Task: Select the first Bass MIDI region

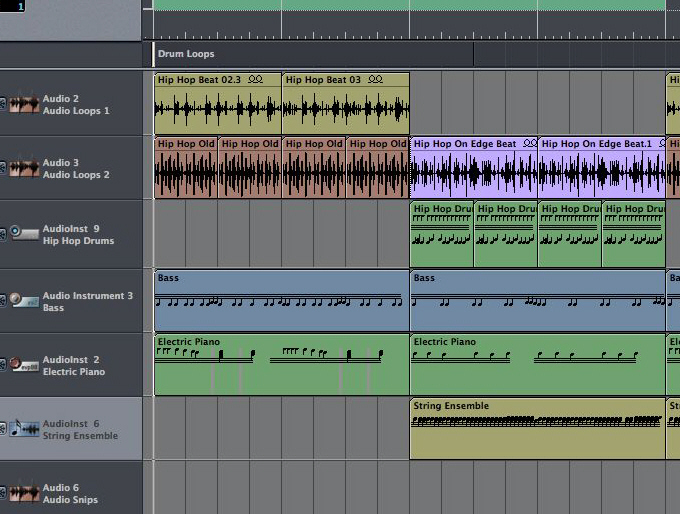Action: tap(282, 301)
